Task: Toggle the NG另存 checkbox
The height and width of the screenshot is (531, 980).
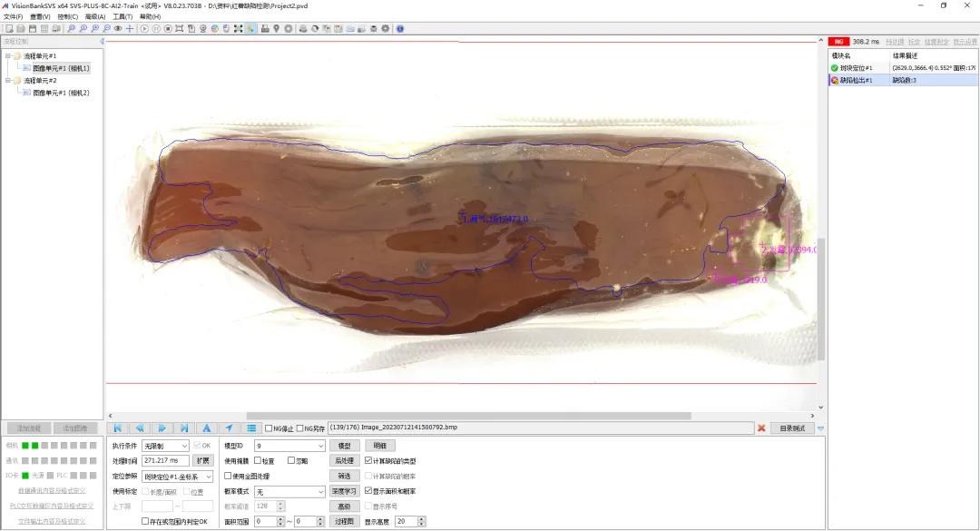Action: coord(300,428)
